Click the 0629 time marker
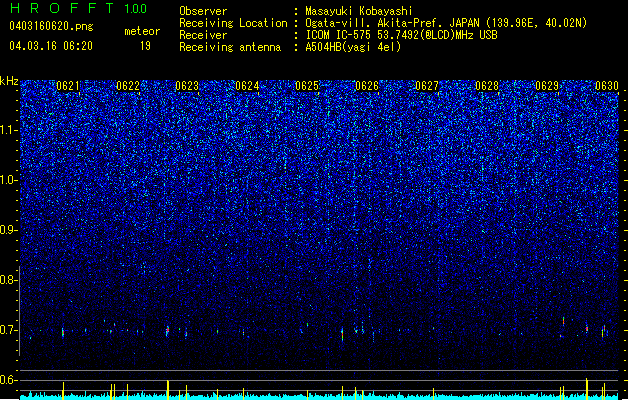This screenshot has height=400, width=629. 547,86
